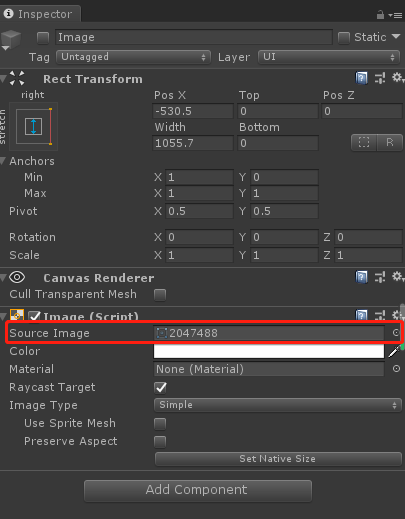Toggle raw edit mode R button
The height and width of the screenshot is (519, 405).
(389, 143)
